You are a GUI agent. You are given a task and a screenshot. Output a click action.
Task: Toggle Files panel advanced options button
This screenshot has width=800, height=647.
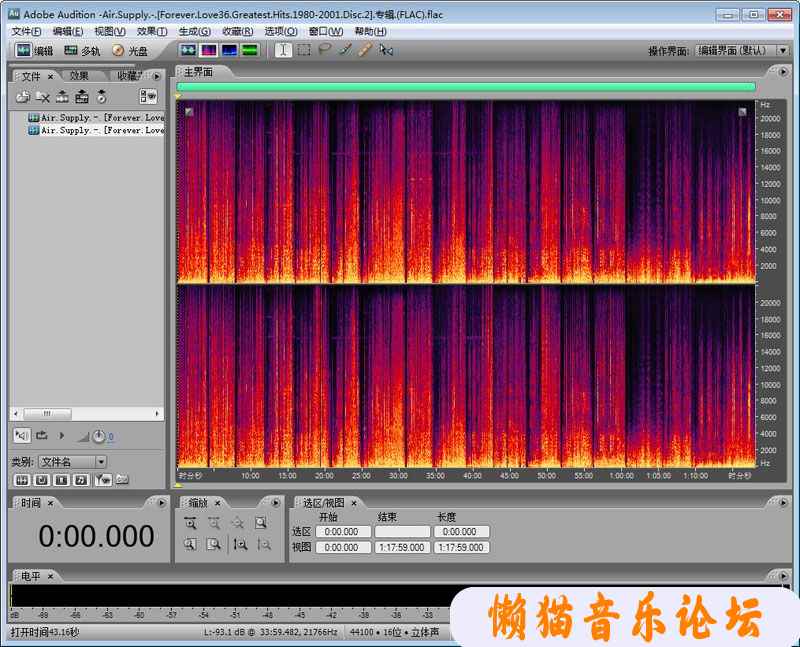(148, 96)
